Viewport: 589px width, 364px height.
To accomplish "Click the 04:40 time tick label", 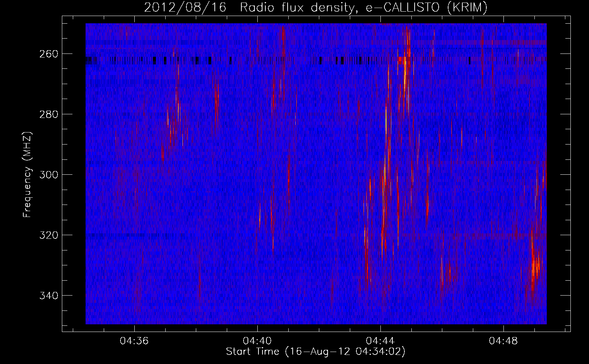I will (x=257, y=341).
